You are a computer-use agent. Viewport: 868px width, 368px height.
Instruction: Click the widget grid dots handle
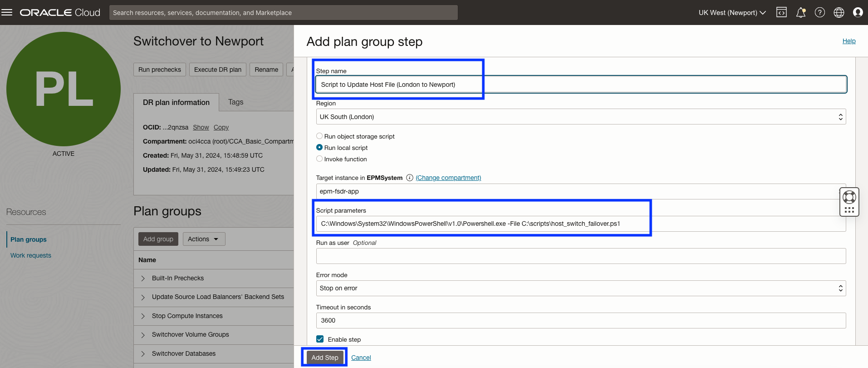(x=849, y=210)
